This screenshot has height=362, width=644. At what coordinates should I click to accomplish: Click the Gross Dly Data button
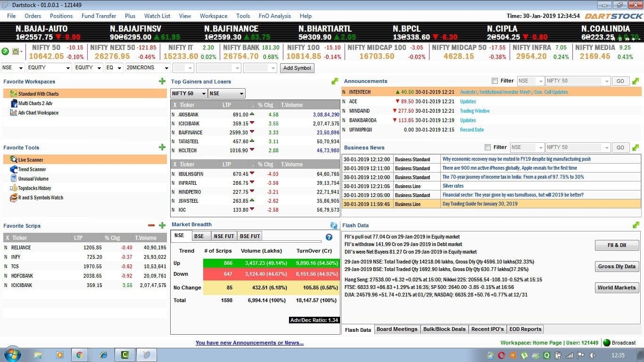pos(617,266)
